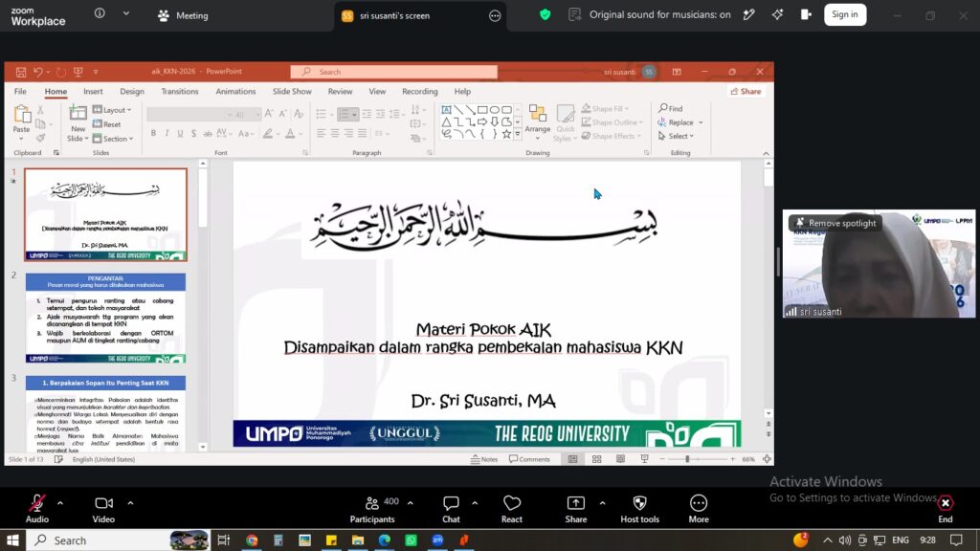Switch to the Insert ribbon tab
This screenshot has width=980, height=551.
click(93, 91)
